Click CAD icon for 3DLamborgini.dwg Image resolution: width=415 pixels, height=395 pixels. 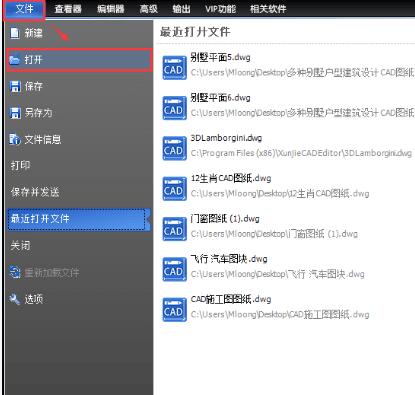click(174, 148)
